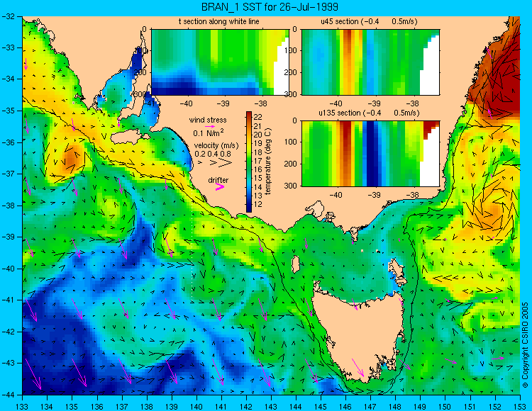Screen dimensions: 532x411
Task: Click the 'drifter' legend label
Action: coord(218,180)
